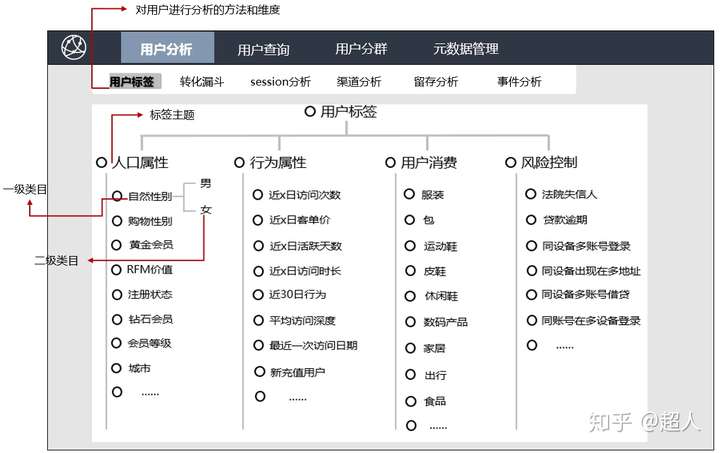
Task: Click the 出行 category label
Action: click(x=435, y=375)
